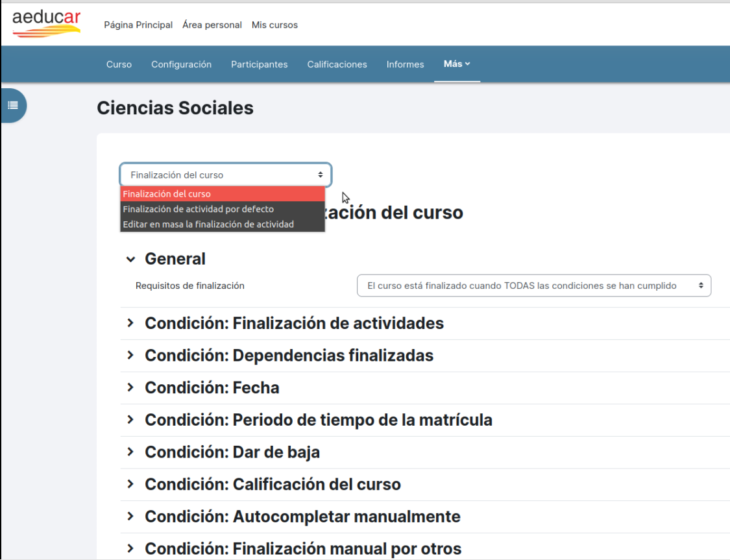Choose Finalización del curso option
Screen dimensions: 730x560
click(x=223, y=193)
